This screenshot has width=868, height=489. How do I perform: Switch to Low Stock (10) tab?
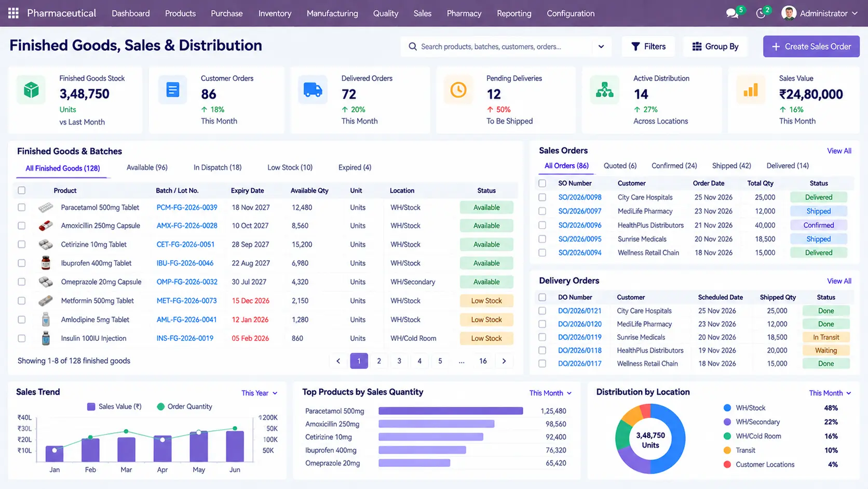(290, 167)
